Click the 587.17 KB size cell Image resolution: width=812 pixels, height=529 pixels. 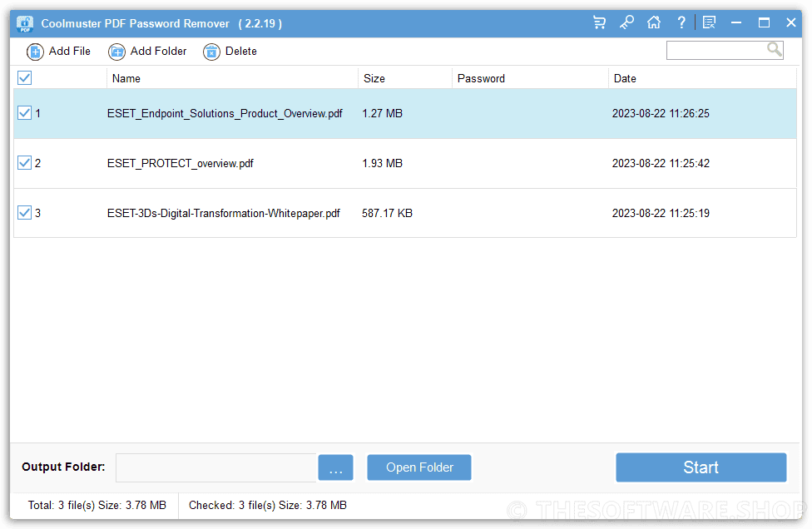tap(388, 213)
